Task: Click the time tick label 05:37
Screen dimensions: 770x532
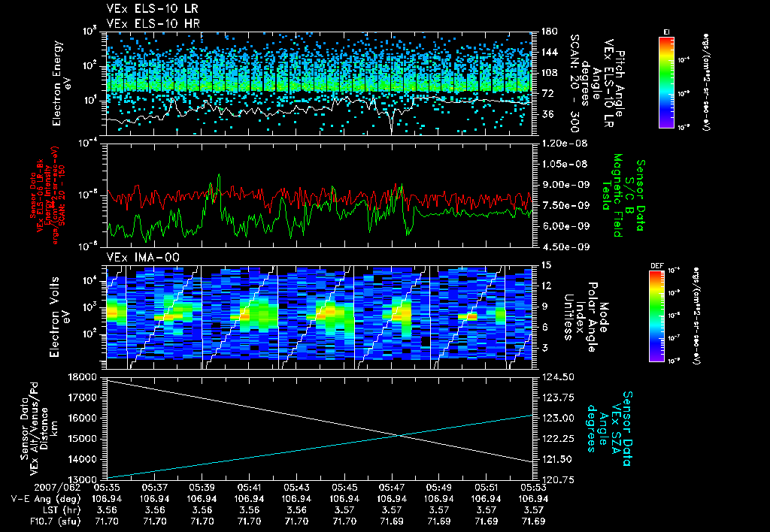Action: coord(153,488)
